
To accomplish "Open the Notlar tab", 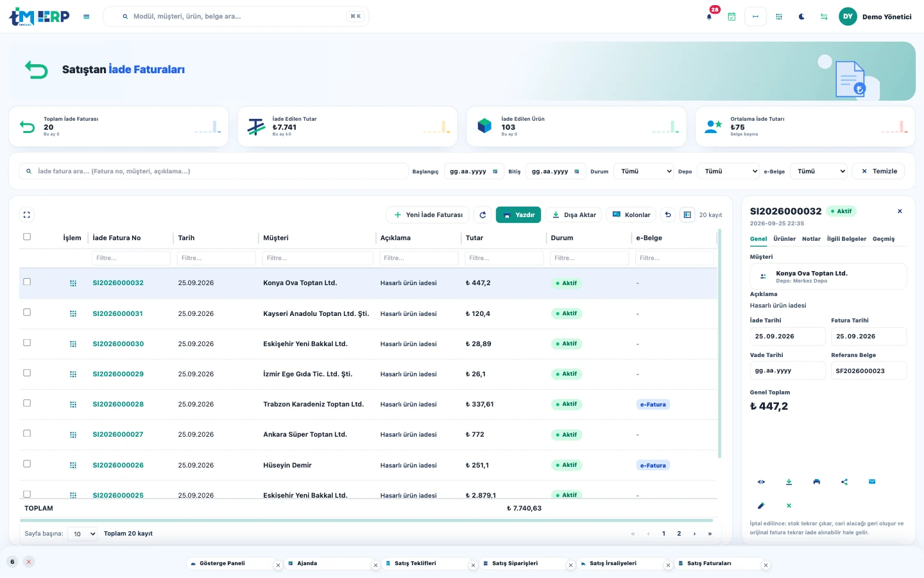I will click(811, 239).
